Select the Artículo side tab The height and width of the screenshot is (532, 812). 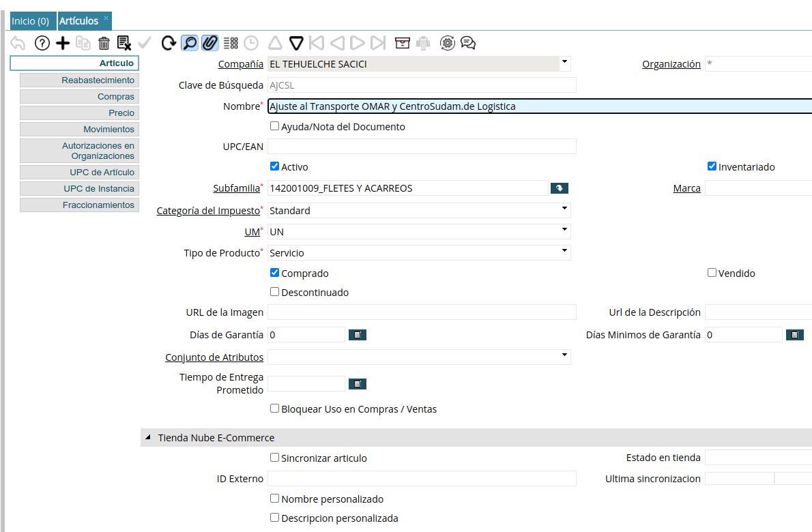coord(74,63)
